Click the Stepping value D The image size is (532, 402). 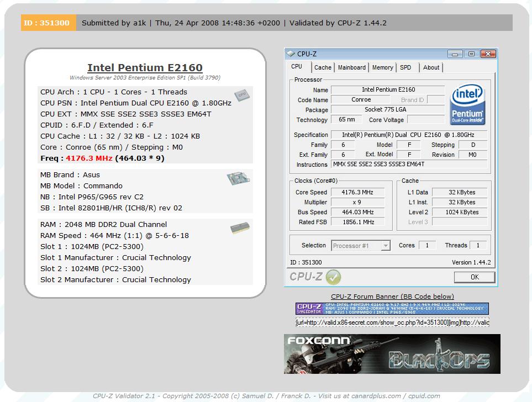473,145
